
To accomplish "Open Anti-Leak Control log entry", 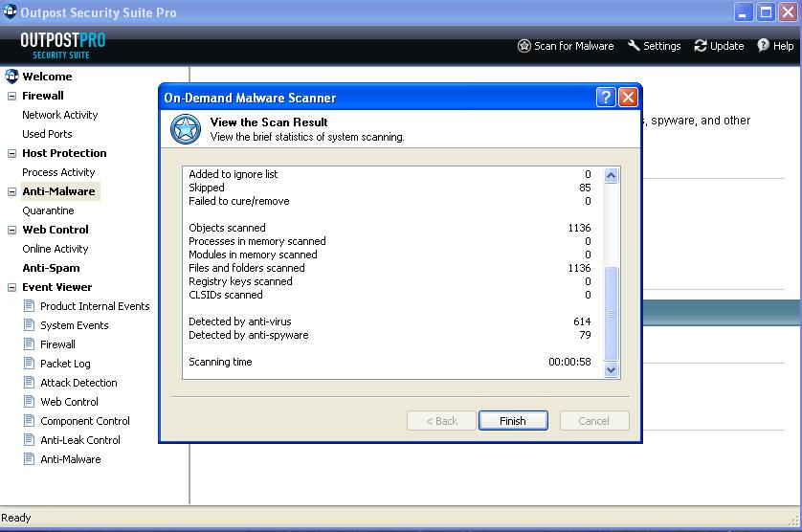I will tap(80, 440).
